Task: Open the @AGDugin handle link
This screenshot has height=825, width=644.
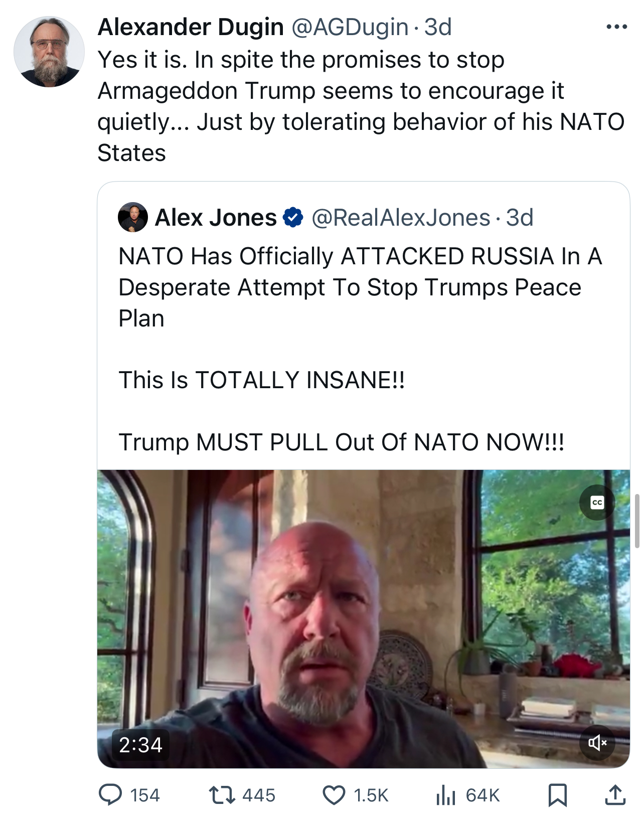Action: 350,27
